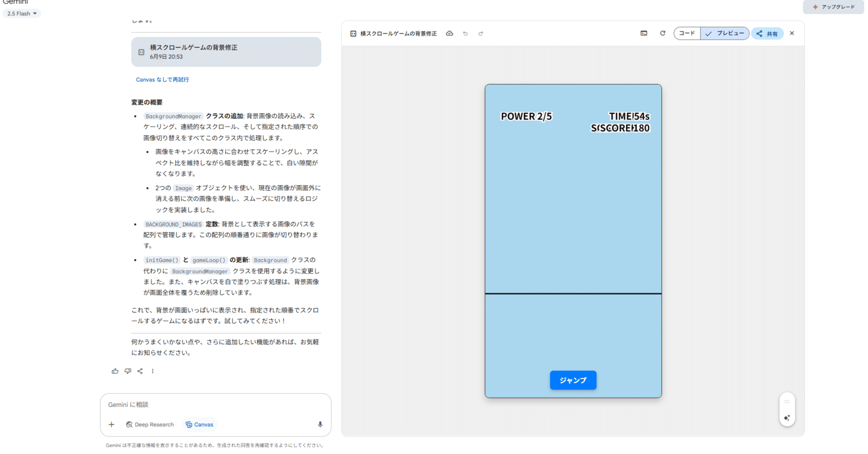Open preview in a separate window
Viewport: 868px width, 454px height.
coord(644,33)
